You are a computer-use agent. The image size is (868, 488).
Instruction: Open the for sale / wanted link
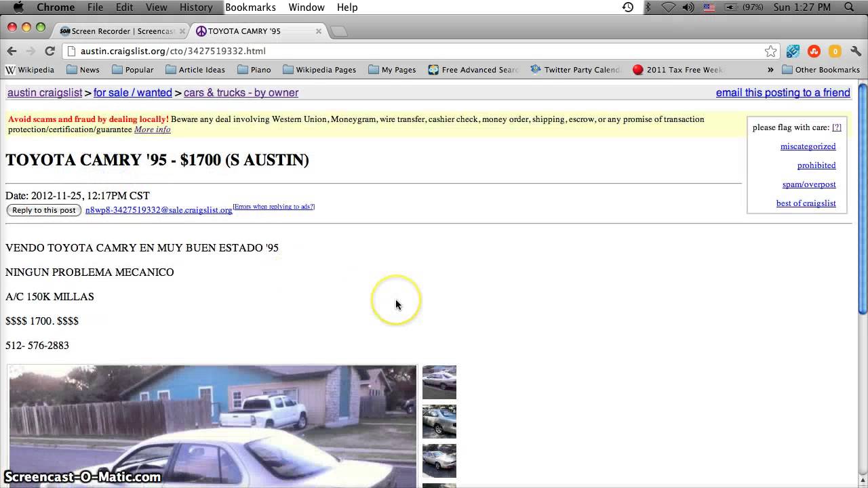[x=133, y=93]
